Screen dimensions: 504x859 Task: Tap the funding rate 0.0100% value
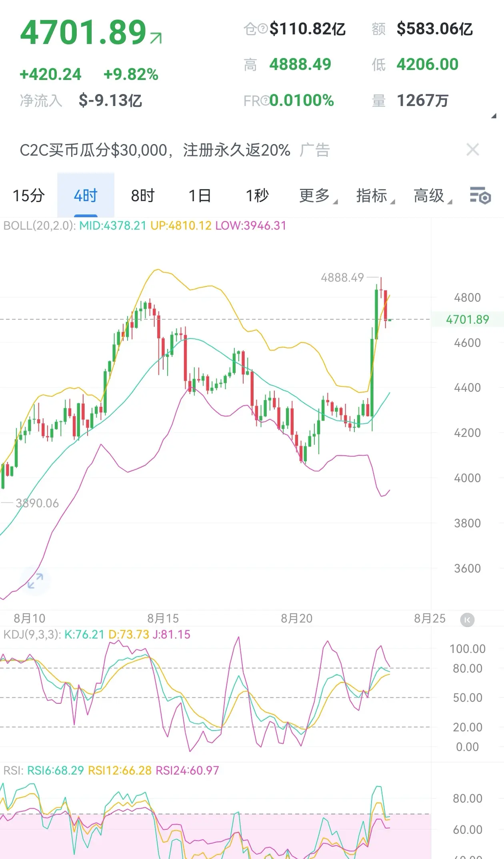[x=302, y=100]
